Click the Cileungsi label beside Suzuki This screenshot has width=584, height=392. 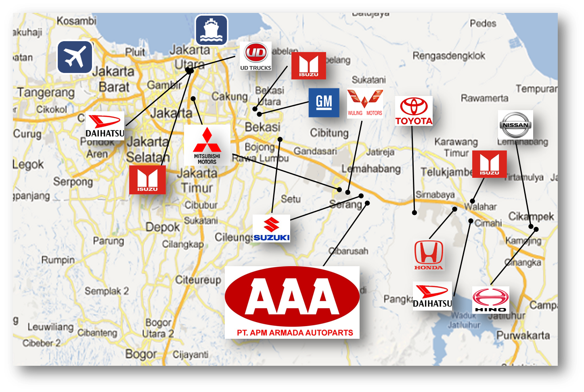234,237
